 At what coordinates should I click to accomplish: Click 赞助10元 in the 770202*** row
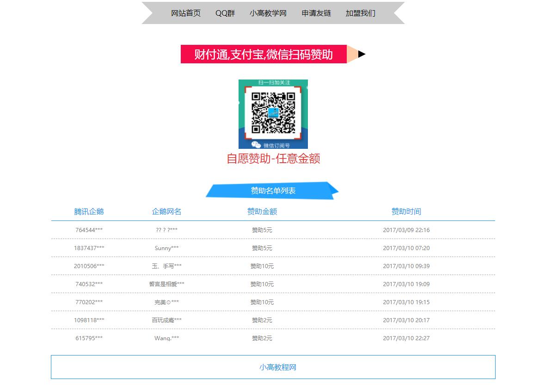click(x=262, y=302)
